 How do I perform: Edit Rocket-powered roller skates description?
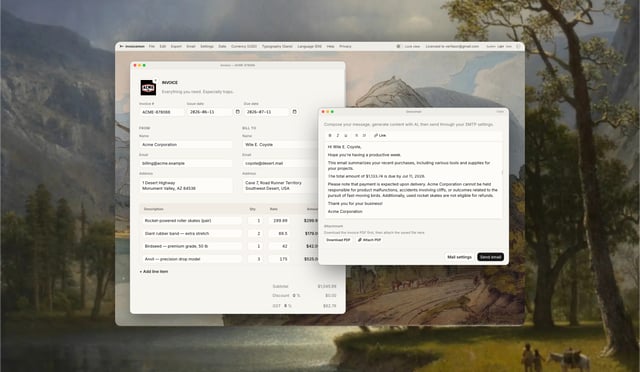(x=192, y=221)
